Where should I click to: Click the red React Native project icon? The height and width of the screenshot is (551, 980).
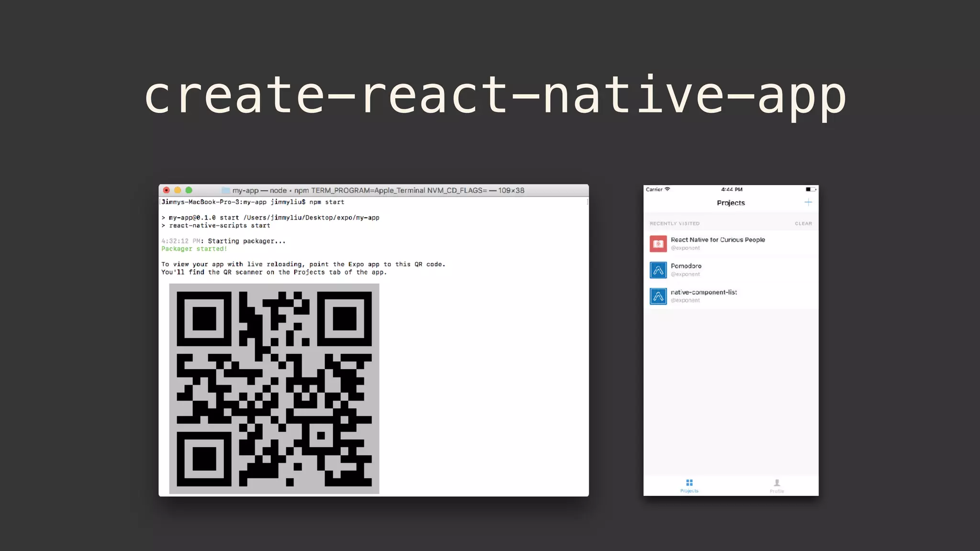[x=658, y=244]
